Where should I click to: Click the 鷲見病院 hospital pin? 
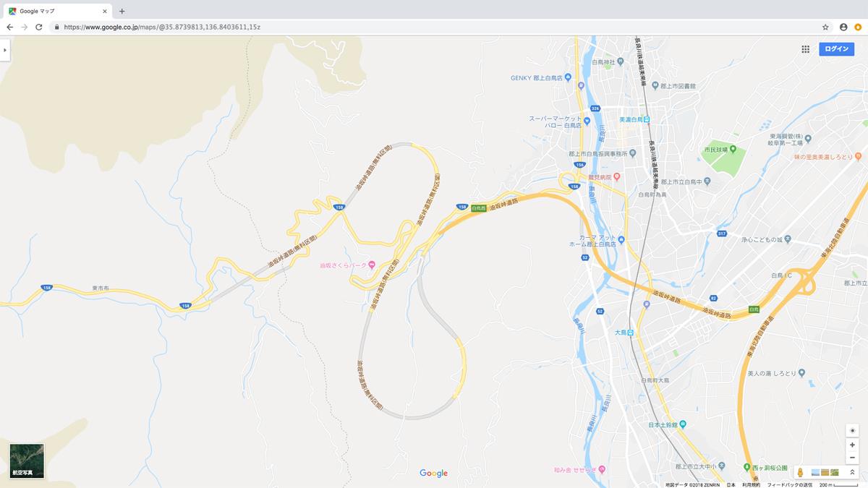click(617, 177)
